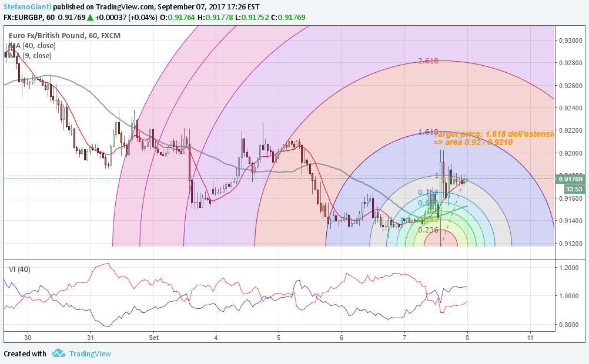Select the high value H:0.91778

point(215,17)
